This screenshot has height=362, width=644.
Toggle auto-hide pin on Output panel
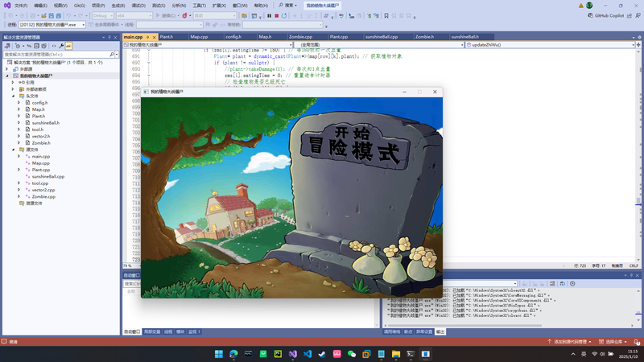pos(631,275)
